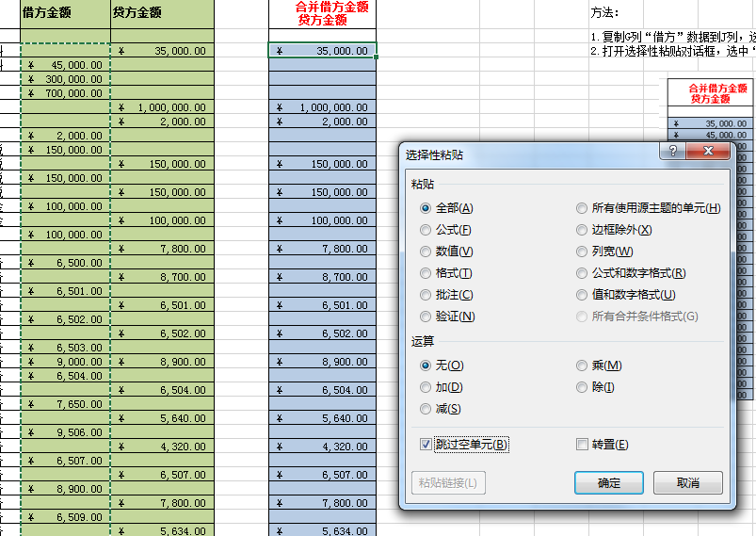Select debit cell ¥ 7,650.00

[66, 404]
